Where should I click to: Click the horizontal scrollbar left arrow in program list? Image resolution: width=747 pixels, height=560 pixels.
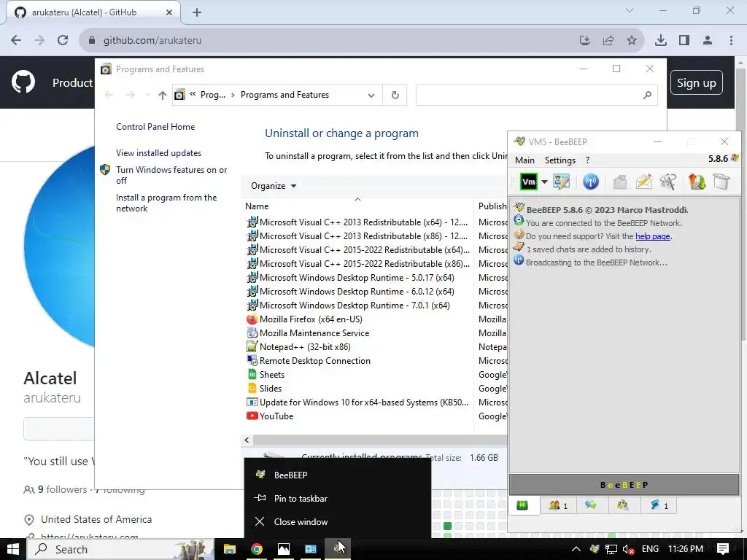coord(247,440)
